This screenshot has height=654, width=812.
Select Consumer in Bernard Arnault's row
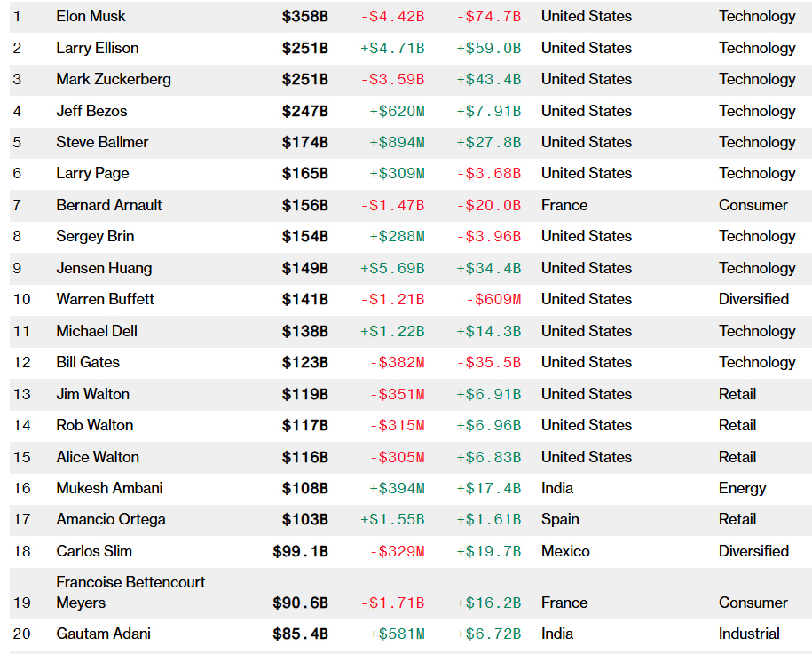click(753, 205)
